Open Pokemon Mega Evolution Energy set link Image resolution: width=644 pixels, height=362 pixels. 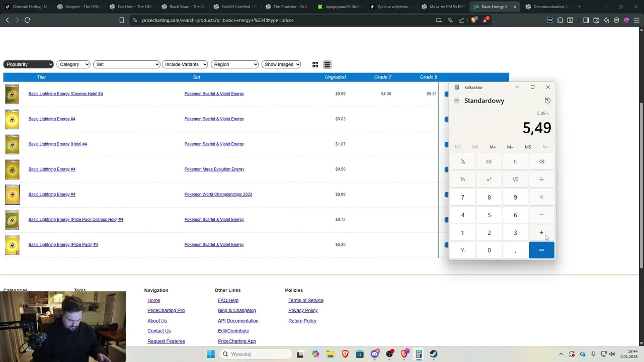pos(214,169)
